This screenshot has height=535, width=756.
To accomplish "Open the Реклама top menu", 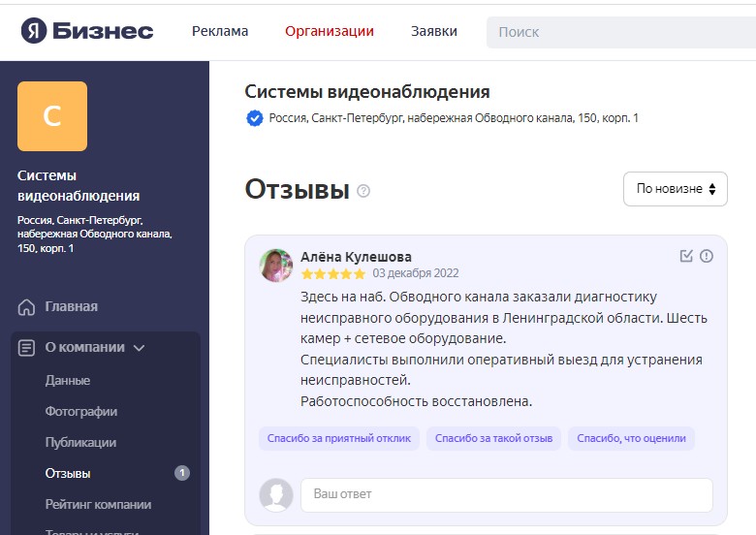I will (220, 31).
